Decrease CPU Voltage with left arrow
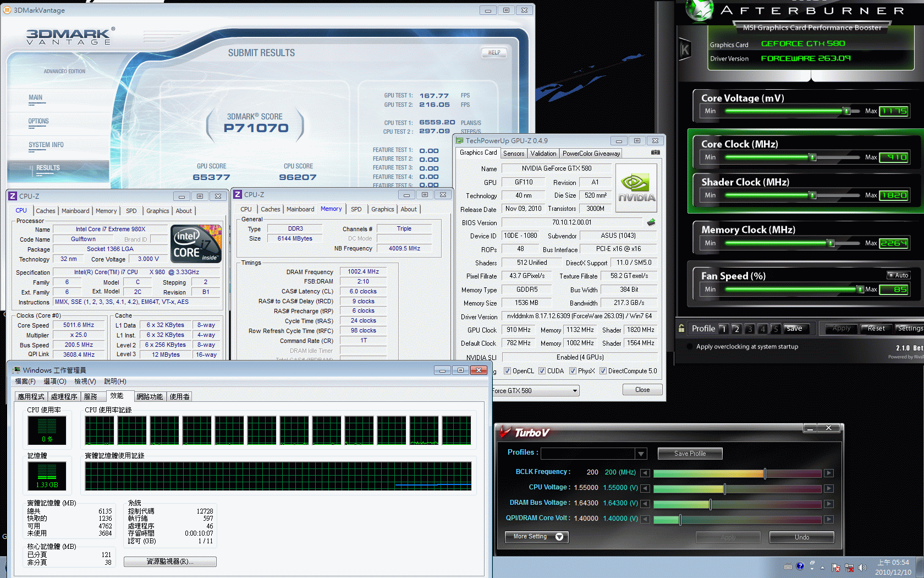Screen dimensions: 924x578 pos(645,488)
